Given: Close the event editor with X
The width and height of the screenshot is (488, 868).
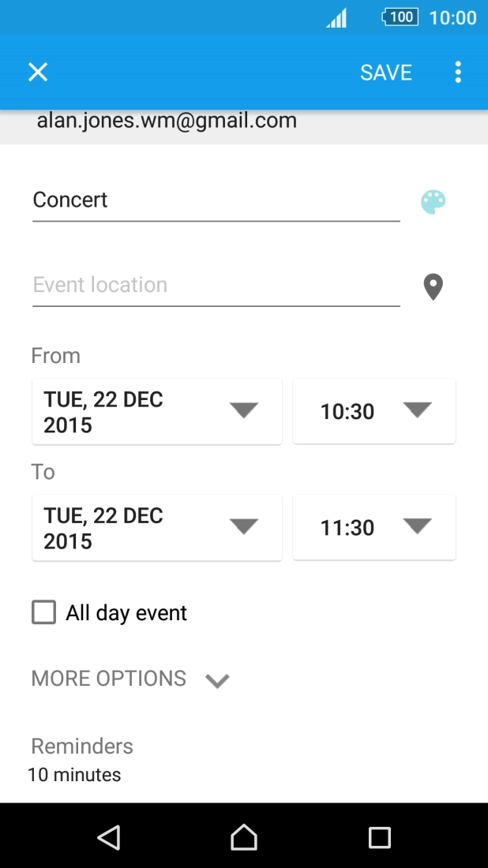Looking at the screenshot, I should (x=38, y=73).
